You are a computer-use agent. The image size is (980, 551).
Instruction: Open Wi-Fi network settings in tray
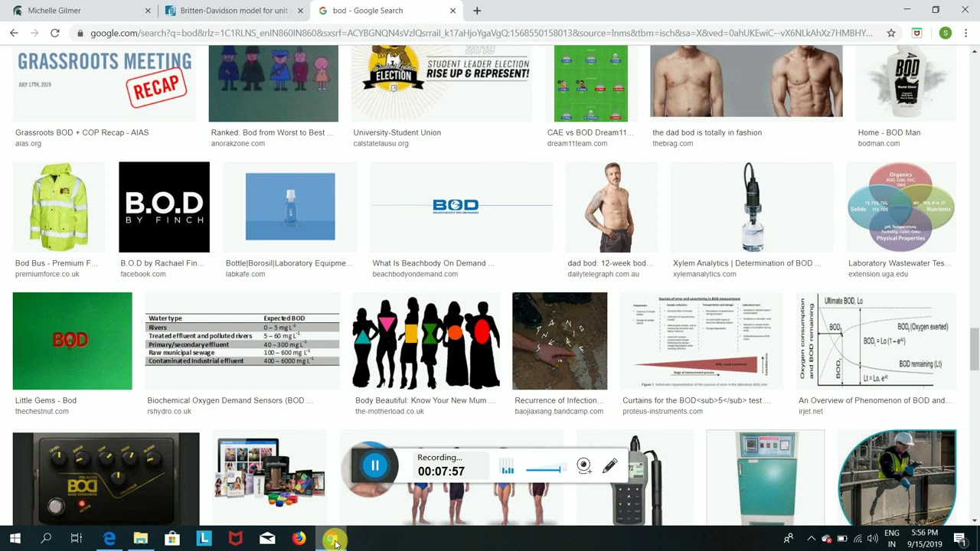click(x=857, y=539)
